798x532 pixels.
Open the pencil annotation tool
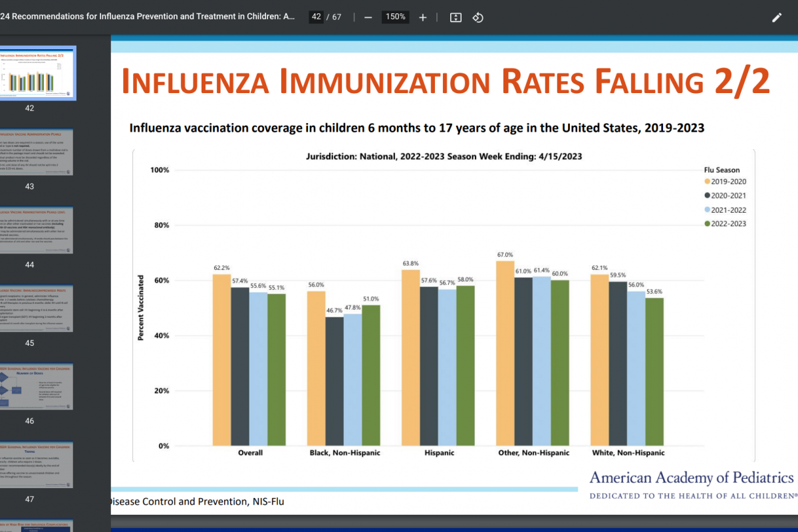pyautogui.click(x=777, y=17)
